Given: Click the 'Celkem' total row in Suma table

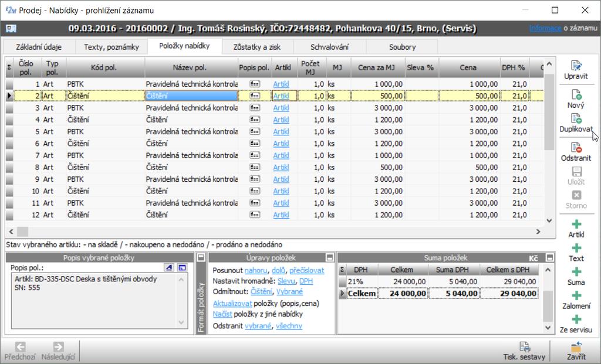Looking at the screenshot, I should (x=439, y=294).
